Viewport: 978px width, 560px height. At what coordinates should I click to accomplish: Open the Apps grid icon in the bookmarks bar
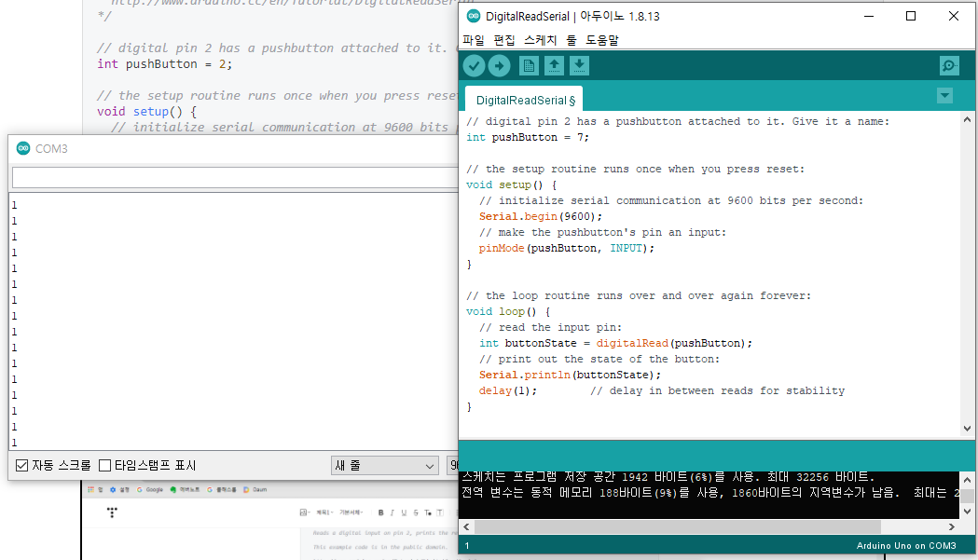(91, 489)
